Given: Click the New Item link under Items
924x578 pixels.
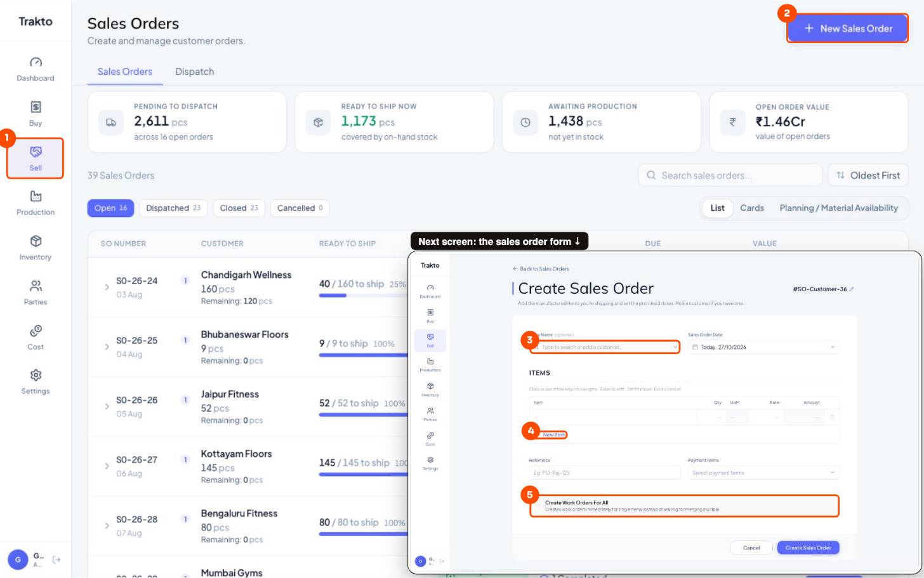Looking at the screenshot, I should 553,435.
